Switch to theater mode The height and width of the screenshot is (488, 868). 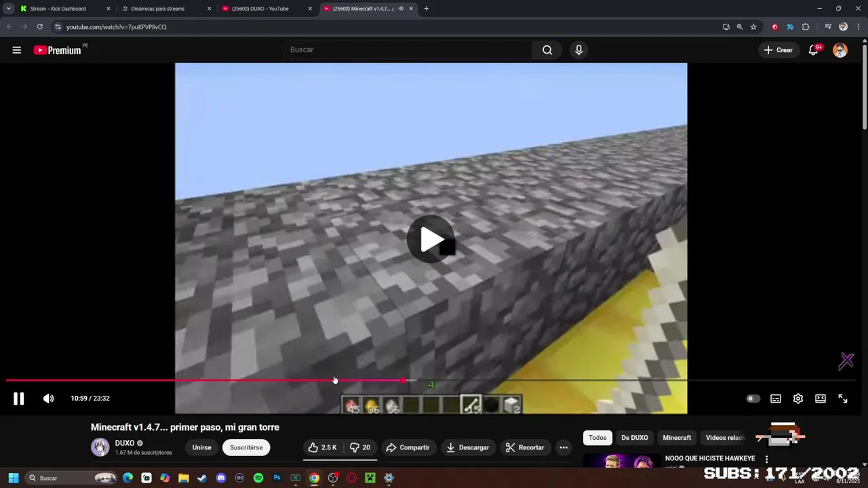tap(821, 399)
